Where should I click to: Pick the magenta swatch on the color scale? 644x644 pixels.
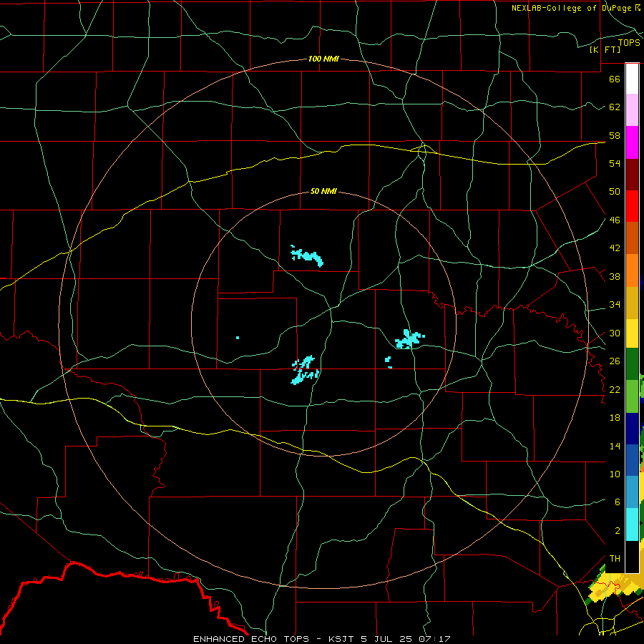coord(632,142)
